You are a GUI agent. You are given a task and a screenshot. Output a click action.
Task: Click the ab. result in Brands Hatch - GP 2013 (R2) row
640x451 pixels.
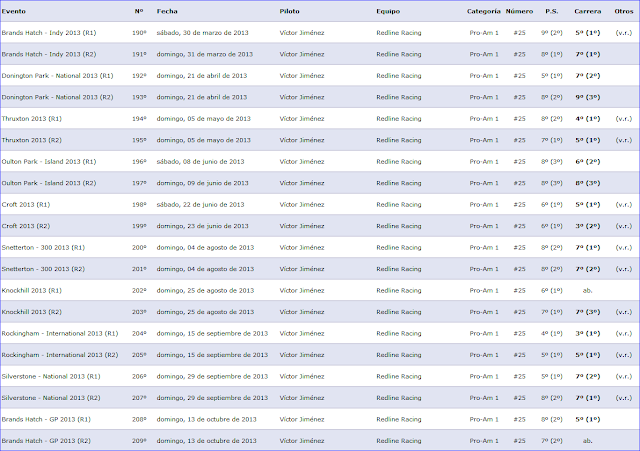point(588,441)
